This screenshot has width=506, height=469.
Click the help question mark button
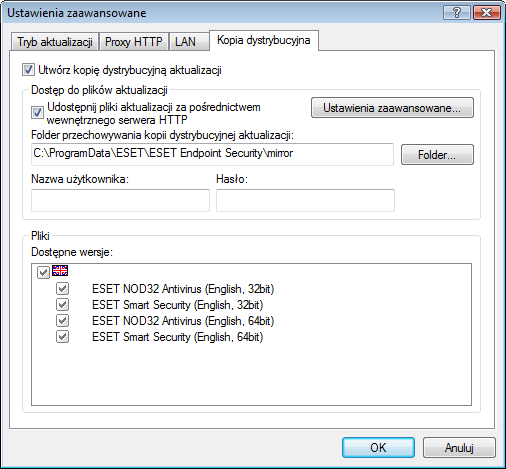(x=457, y=13)
